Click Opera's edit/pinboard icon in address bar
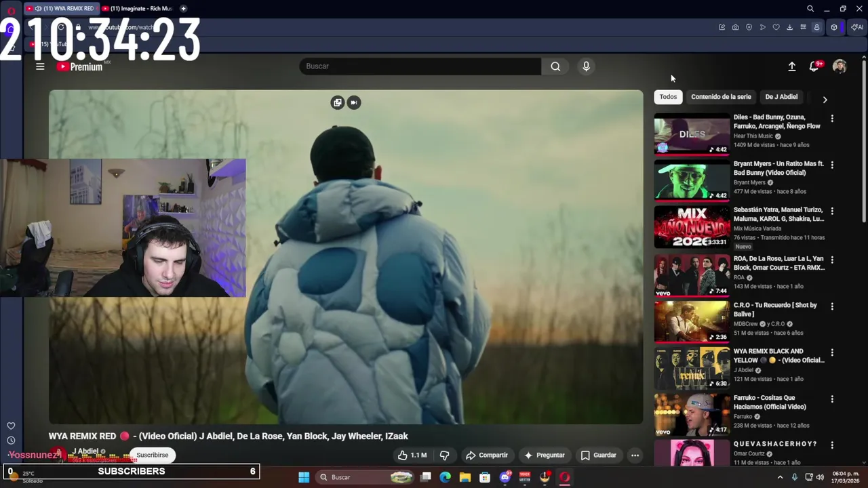The height and width of the screenshot is (488, 868). click(x=722, y=27)
